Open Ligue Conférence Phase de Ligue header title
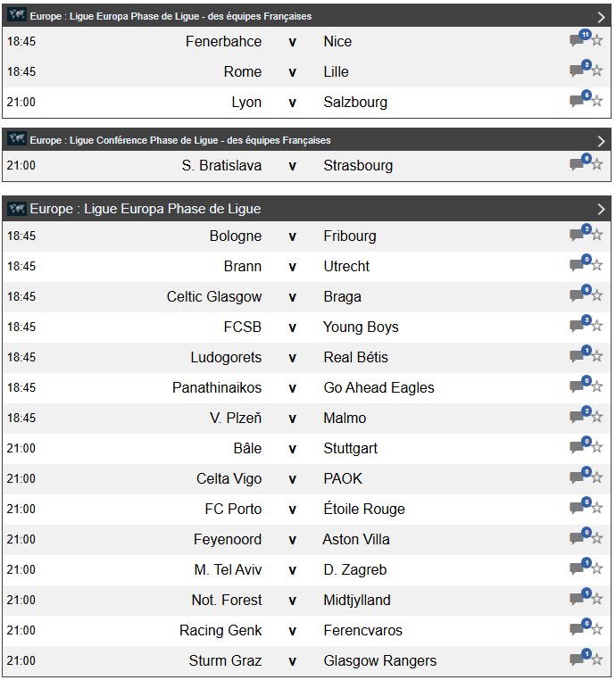The height and width of the screenshot is (680, 616). pos(180,140)
